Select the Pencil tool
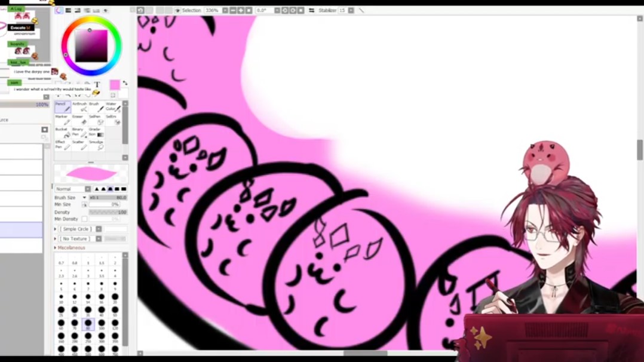Image resolution: width=644 pixels, height=362 pixels. pyautogui.click(x=62, y=107)
